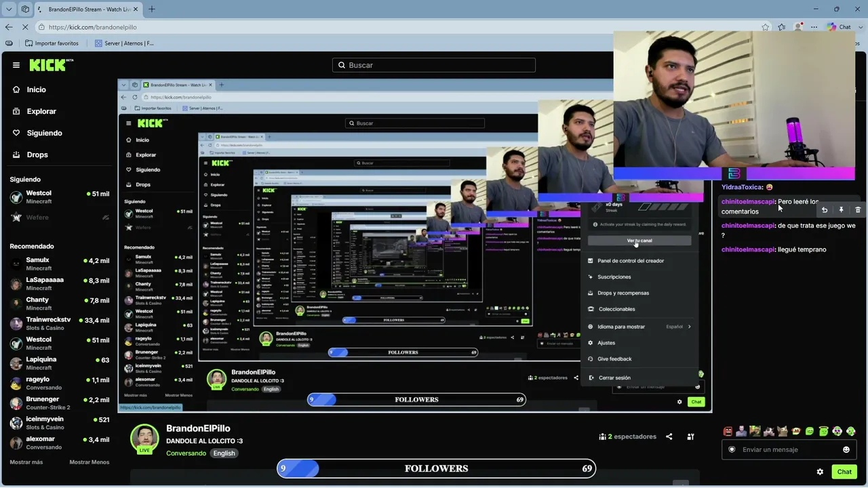Click YidraaToxica username in chat
The width and height of the screenshot is (868, 488).
click(x=742, y=187)
